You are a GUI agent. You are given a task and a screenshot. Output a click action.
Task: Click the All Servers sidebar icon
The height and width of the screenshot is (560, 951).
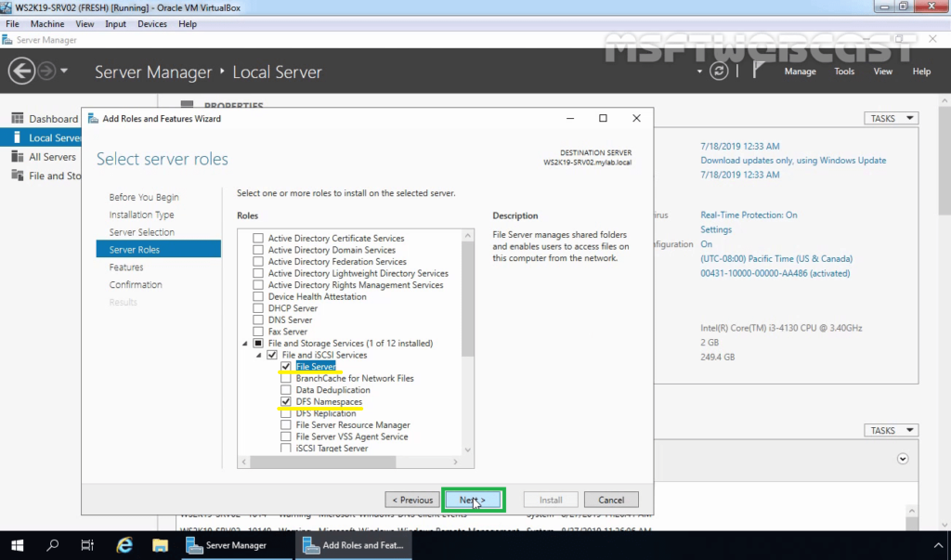tap(18, 157)
